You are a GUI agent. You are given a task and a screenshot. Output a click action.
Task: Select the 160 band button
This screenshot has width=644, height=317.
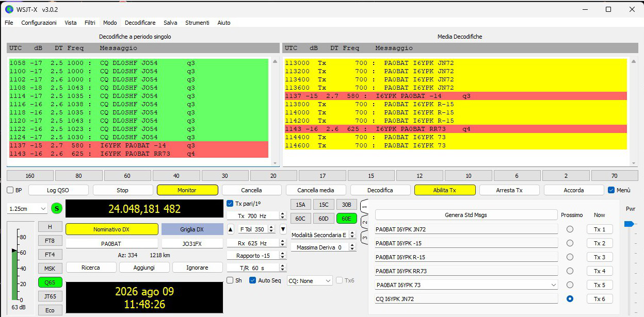30,176
